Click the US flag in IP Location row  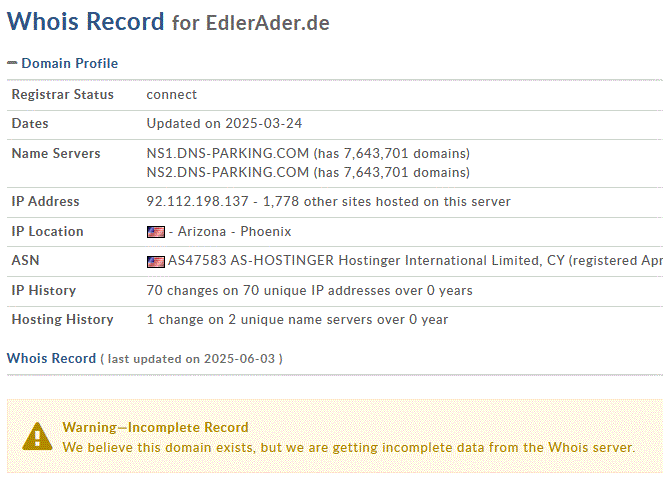point(155,232)
